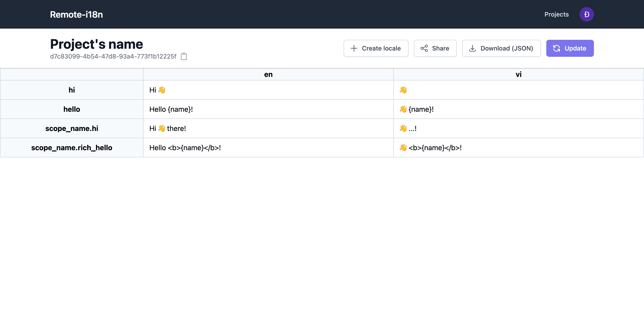Select the vi column header
This screenshot has height=329, width=644.
click(518, 74)
